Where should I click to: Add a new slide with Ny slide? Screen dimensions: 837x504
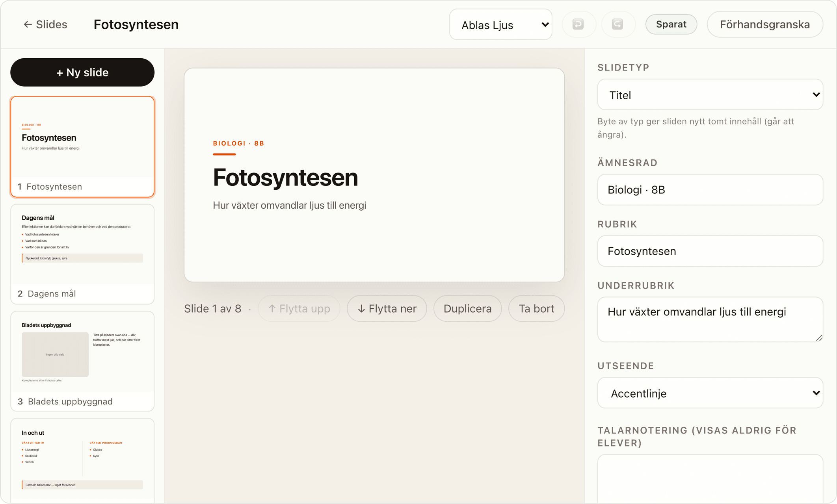coord(82,72)
